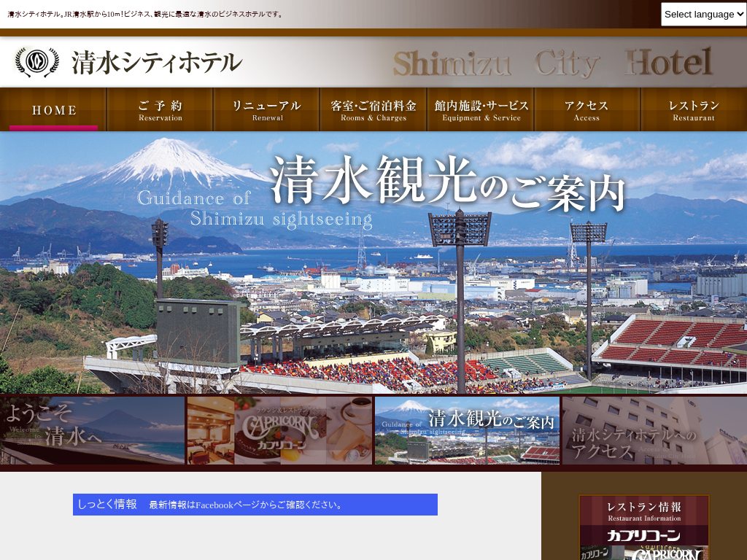The width and height of the screenshot is (747, 560).
Task: Click the しっとく情報 Facebook notice bar
Action: [255, 505]
